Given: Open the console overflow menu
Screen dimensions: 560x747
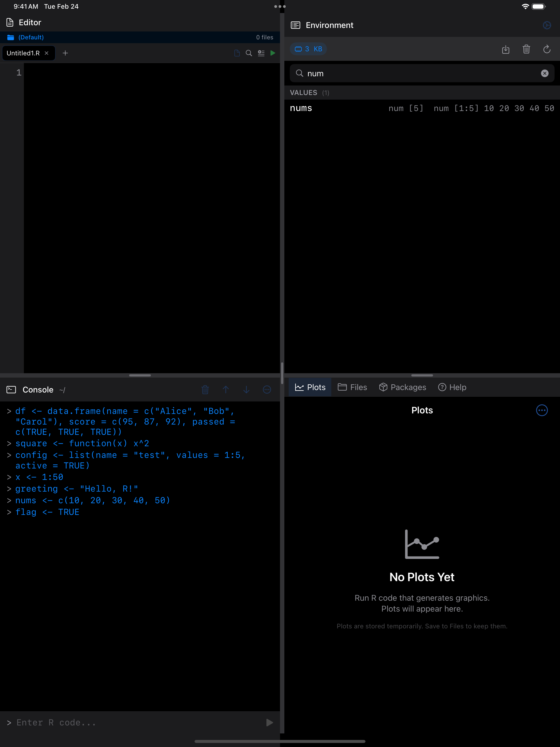Looking at the screenshot, I should tap(267, 389).
